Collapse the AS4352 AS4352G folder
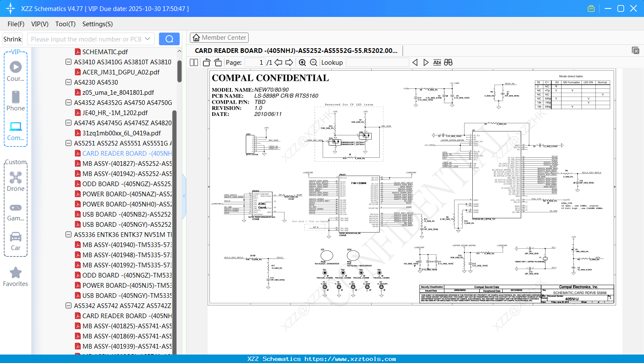This screenshot has width=644, height=363. tap(69, 102)
